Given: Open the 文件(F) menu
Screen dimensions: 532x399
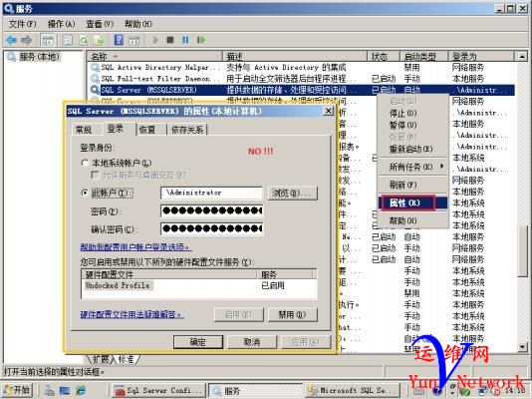Looking at the screenshot, I should tap(22, 24).
